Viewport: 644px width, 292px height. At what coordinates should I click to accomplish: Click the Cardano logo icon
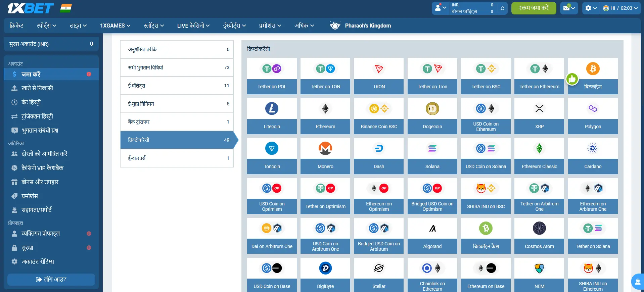593,149
